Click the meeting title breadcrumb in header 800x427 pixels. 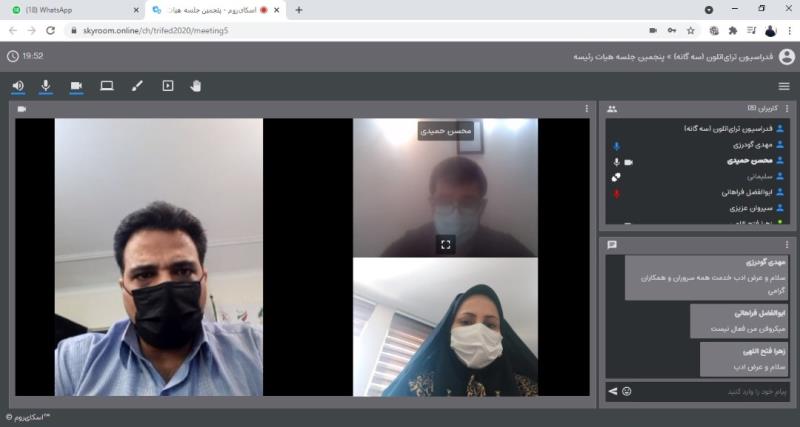pyautogui.click(x=673, y=57)
